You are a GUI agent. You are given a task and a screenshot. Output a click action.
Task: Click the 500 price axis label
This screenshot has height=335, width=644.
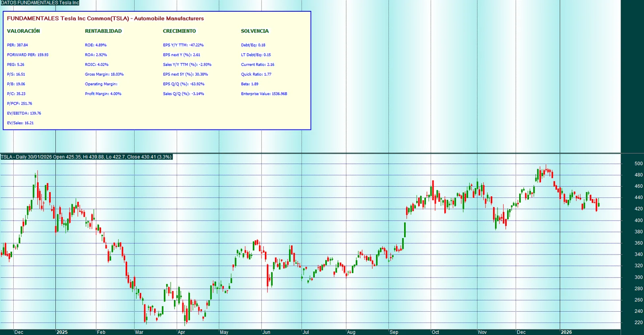638,164
